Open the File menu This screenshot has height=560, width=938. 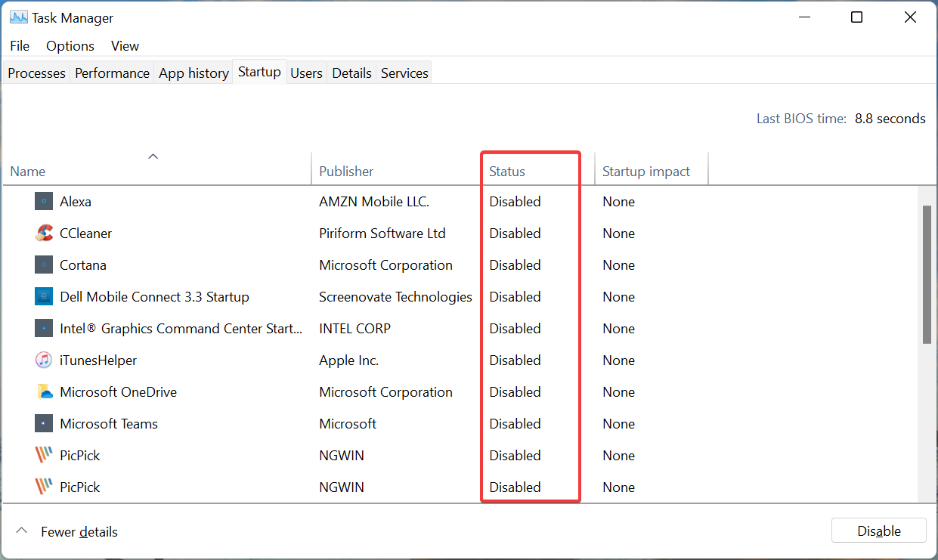coord(19,45)
